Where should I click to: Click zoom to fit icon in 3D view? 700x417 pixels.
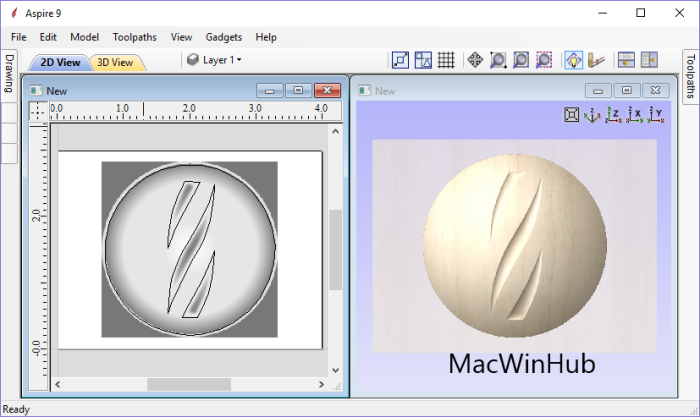pyautogui.click(x=571, y=115)
